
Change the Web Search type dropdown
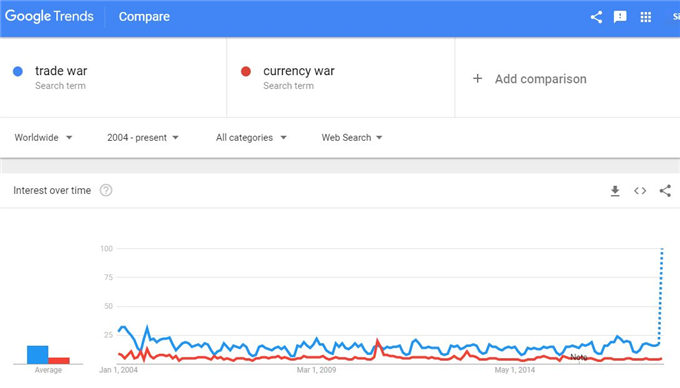pos(352,137)
